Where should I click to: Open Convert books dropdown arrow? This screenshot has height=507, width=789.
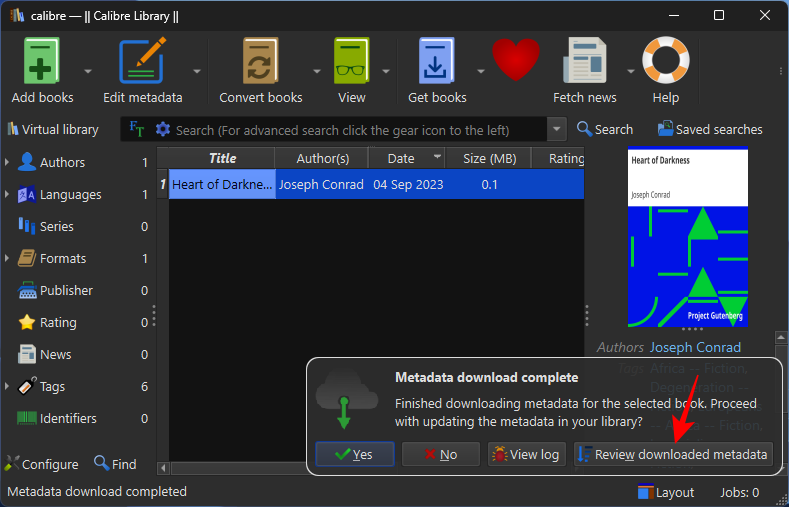point(317,71)
